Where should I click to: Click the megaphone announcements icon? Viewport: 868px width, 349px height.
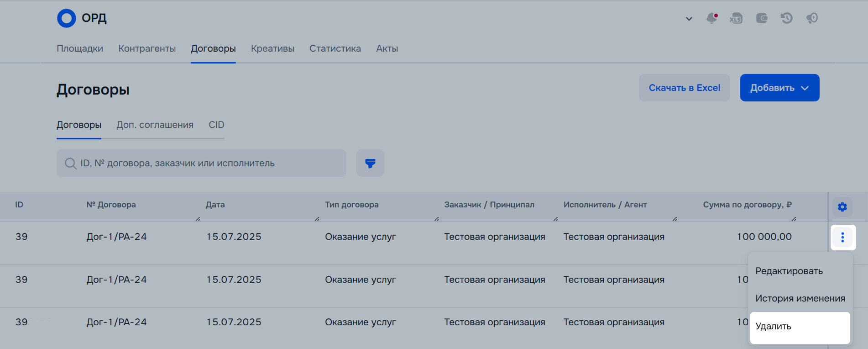(811, 18)
